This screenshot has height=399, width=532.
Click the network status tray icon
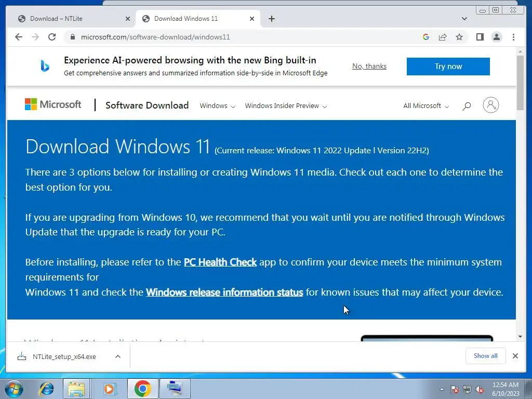point(467,389)
